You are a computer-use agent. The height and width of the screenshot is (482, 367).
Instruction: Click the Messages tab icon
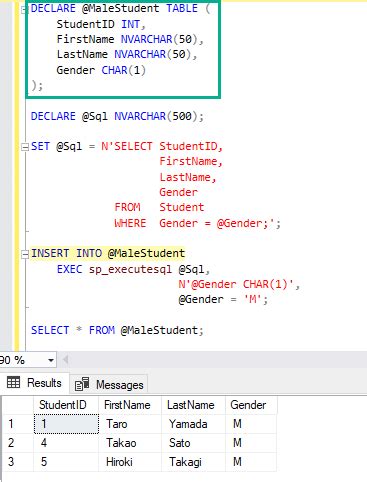(82, 384)
